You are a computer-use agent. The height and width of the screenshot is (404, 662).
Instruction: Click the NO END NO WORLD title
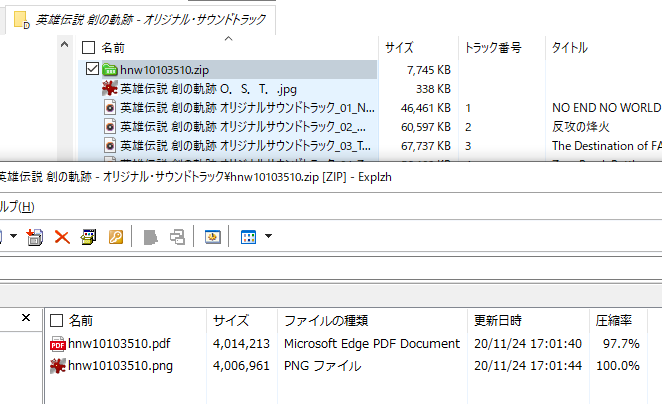pos(607,108)
